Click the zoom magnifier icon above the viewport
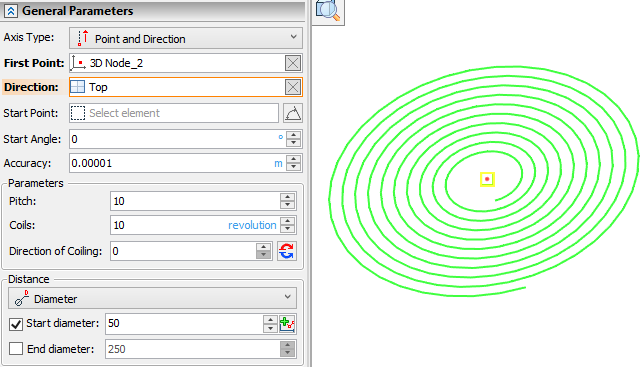The image size is (644, 367). pos(328,11)
